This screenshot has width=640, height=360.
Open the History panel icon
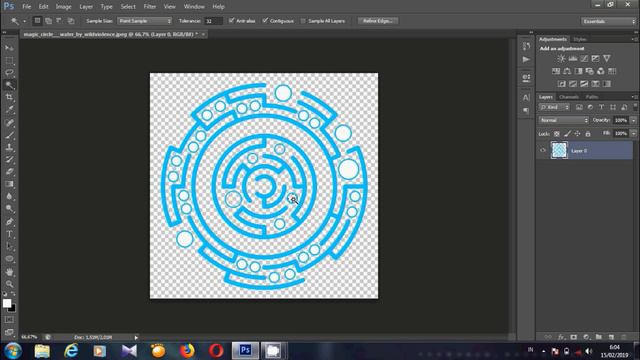[526, 46]
